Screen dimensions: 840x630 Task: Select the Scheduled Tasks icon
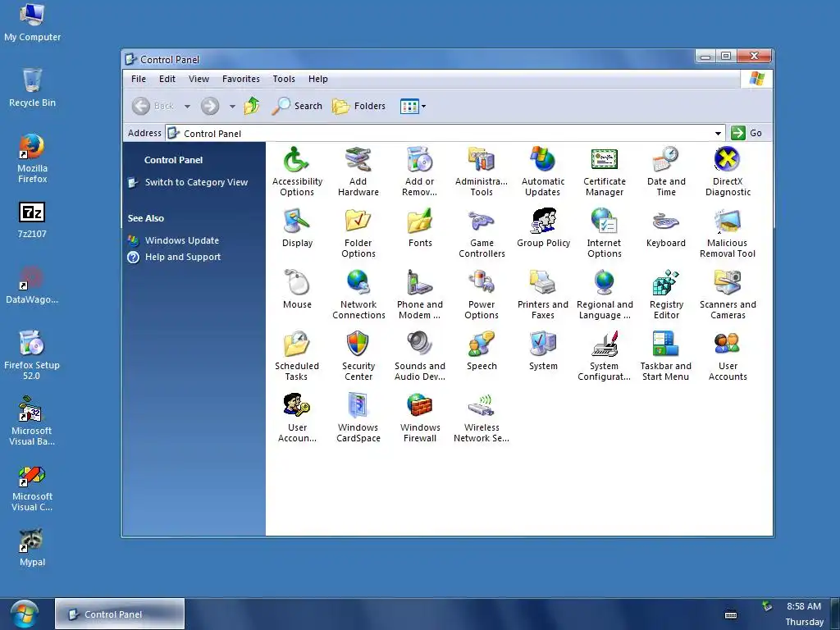point(297,356)
